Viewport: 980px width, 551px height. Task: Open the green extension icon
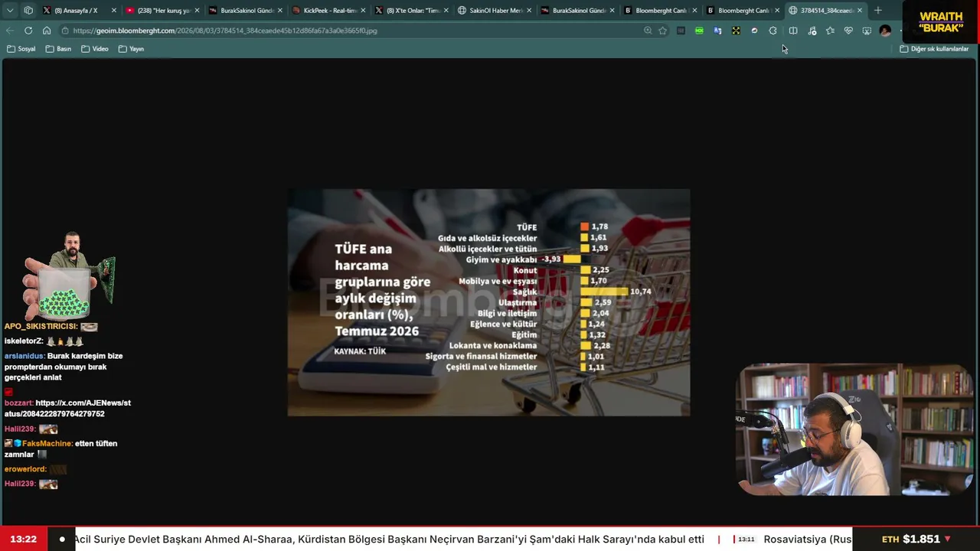click(x=699, y=31)
